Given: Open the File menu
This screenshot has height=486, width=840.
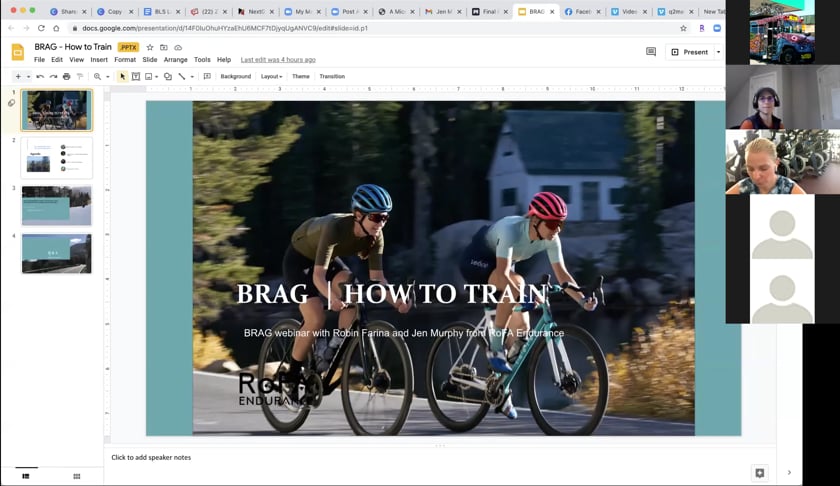Looking at the screenshot, I should 40,60.
